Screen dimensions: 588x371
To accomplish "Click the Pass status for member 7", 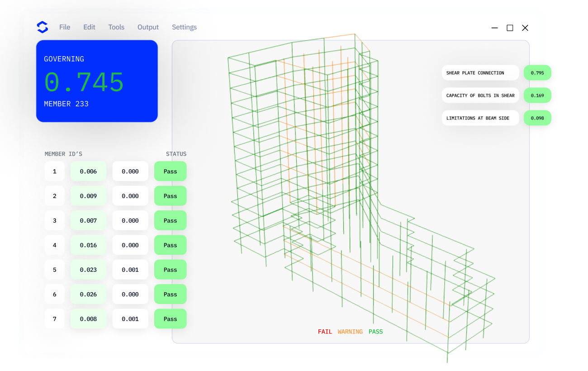I will tap(170, 319).
